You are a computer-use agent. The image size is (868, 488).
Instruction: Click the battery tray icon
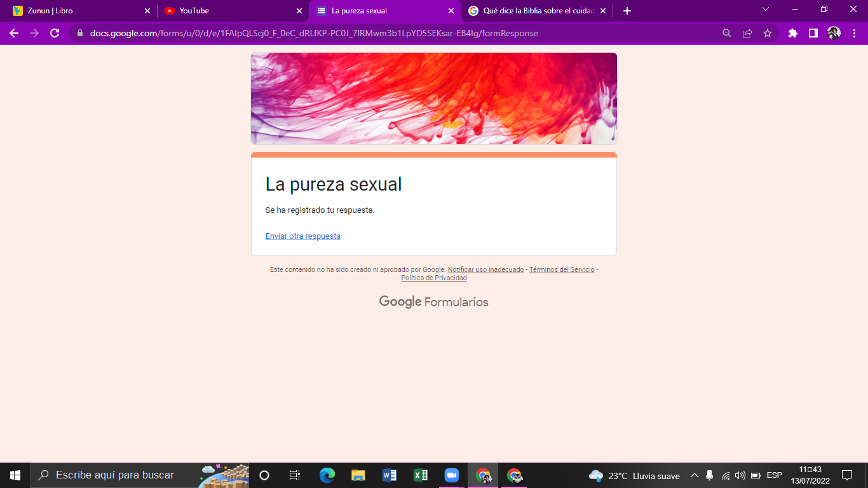point(756,475)
